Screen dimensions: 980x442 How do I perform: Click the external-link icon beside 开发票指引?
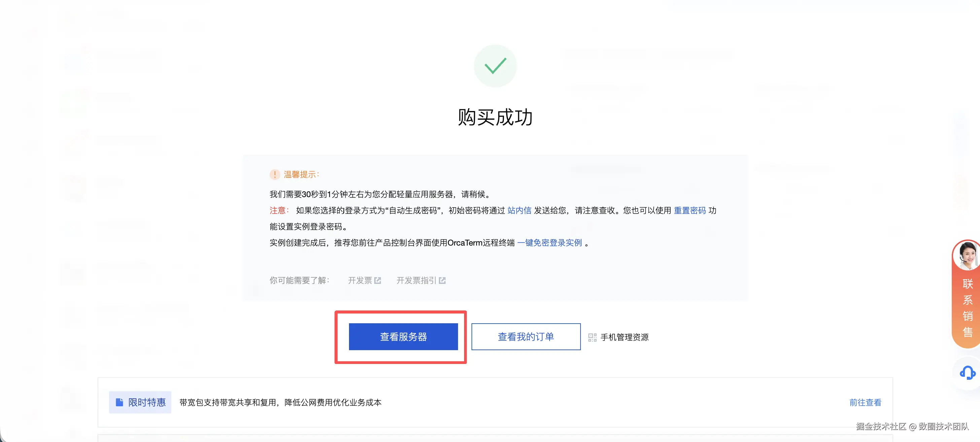[442, 280]
